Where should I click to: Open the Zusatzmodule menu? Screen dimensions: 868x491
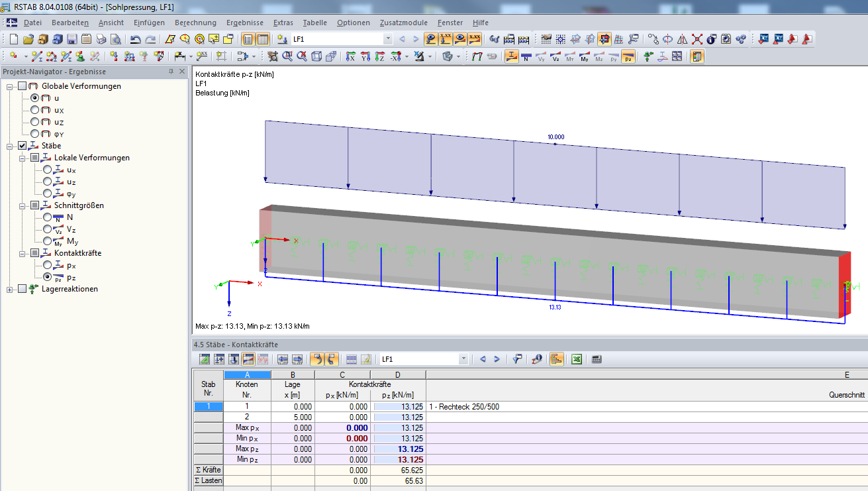403,23
